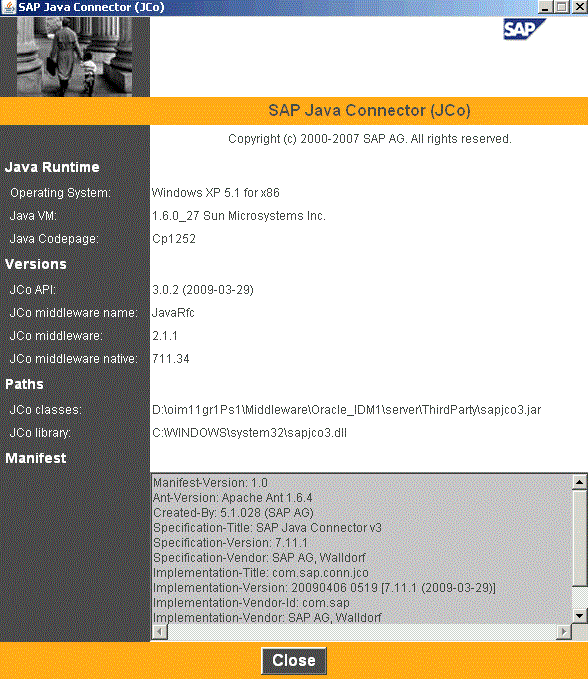Click the 'Java Codepage:' label

click(x=54, y=239)
